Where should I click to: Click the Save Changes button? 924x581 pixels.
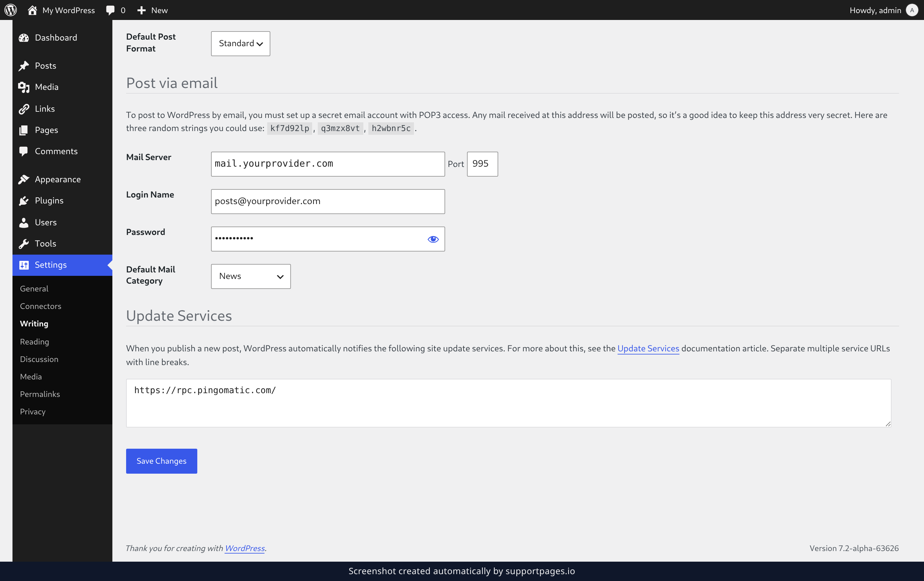pos(162,461)
